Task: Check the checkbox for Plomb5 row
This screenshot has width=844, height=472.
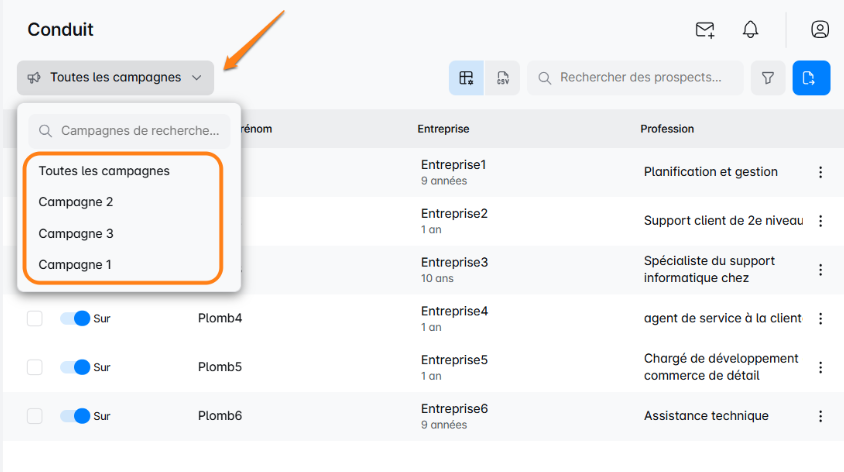Action: pyautogui.click(x=35, y=367)
